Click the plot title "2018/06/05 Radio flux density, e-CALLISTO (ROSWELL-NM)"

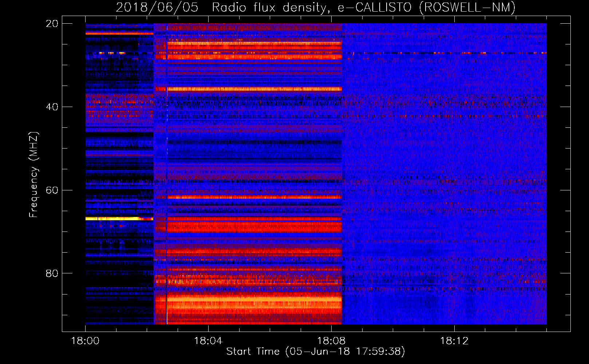316,7
